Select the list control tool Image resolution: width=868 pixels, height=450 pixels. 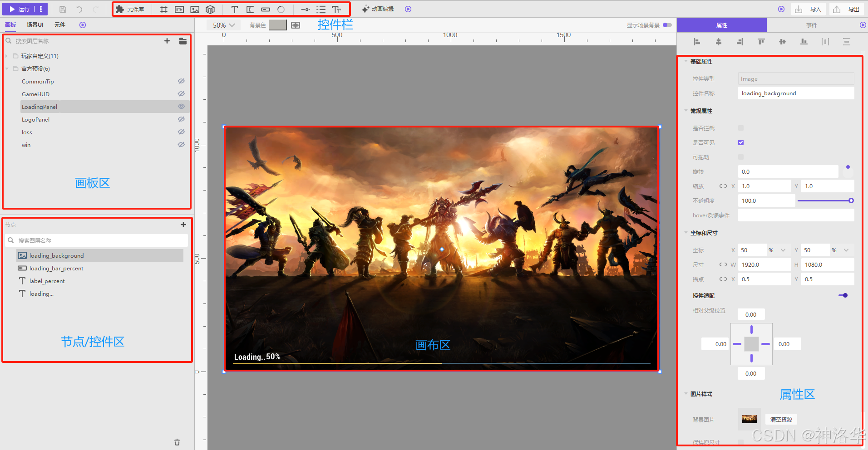point(321,10)
